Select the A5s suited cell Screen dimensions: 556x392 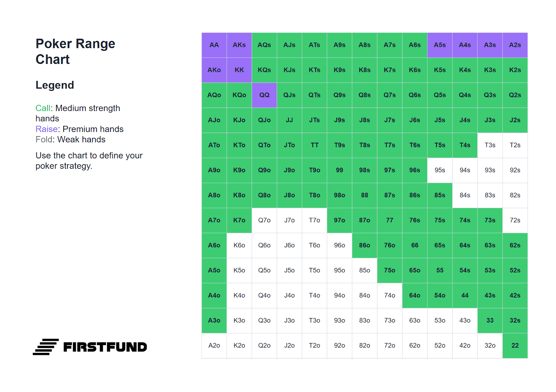coord(440,45)
